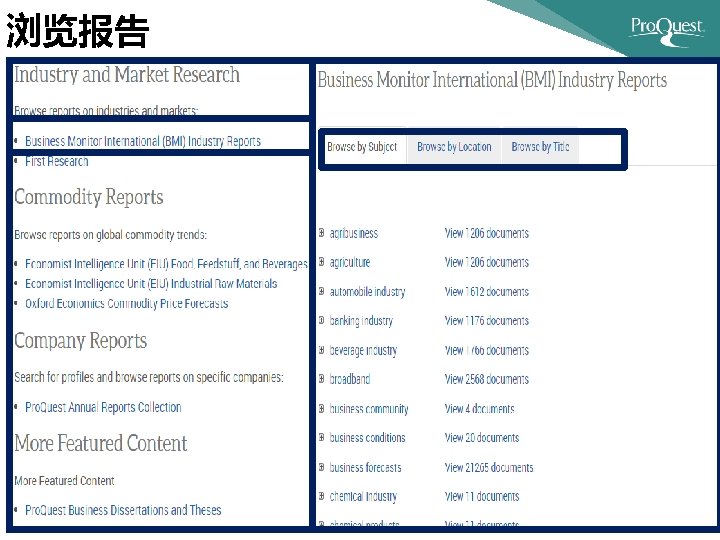This screenshot has height=540, width=720.
Task: Select the automobile industry label
Action: click(x=367, y=292)
